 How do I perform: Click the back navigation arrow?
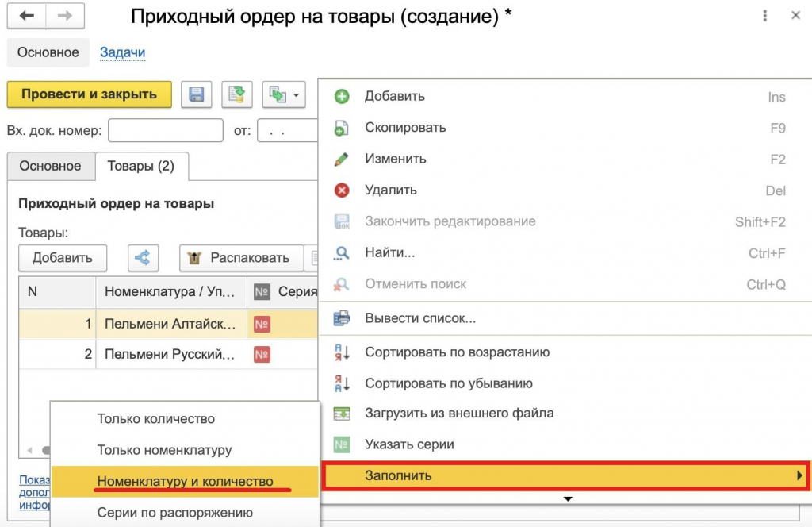click(26, 16)
